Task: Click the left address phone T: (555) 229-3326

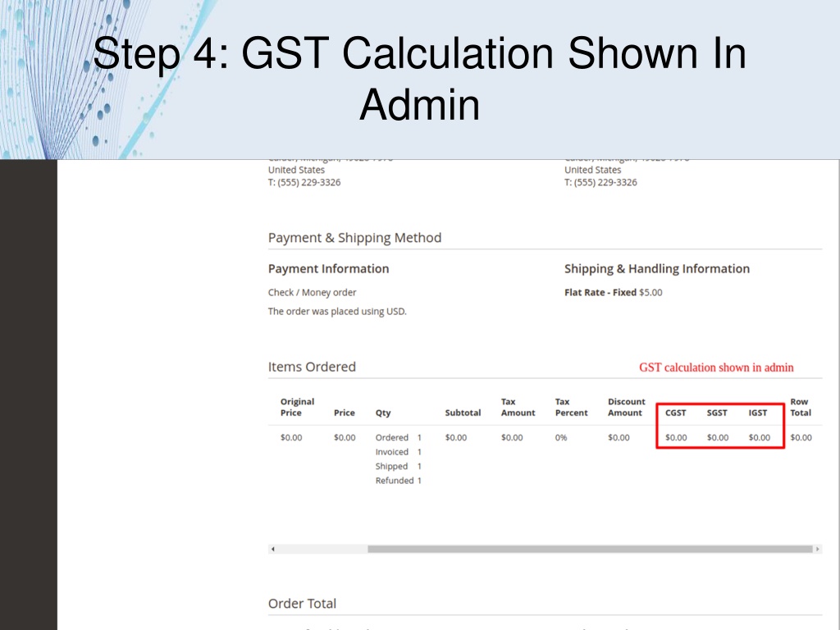Action: click(304, 182)
